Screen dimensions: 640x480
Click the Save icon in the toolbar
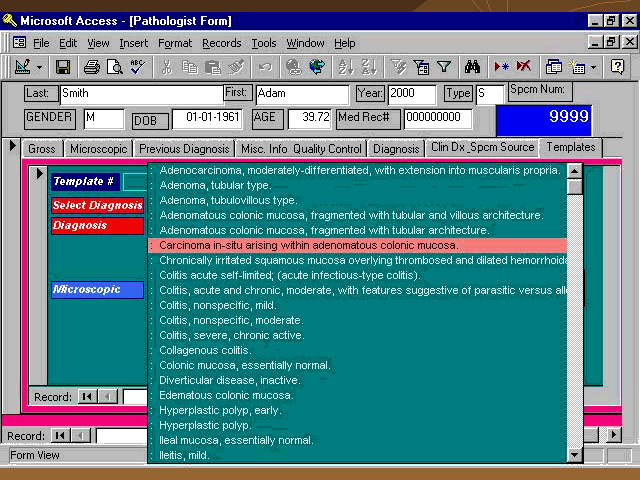coord(63,67)
